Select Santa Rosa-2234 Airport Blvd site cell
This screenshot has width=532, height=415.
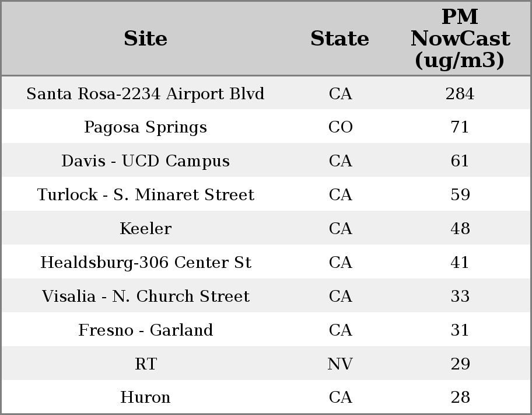pos(145,93)
